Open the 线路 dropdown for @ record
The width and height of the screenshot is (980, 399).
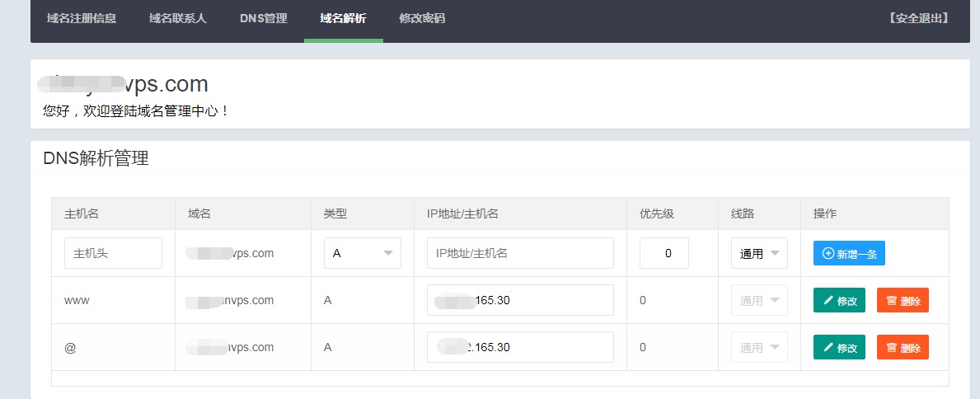click(758, 348)
